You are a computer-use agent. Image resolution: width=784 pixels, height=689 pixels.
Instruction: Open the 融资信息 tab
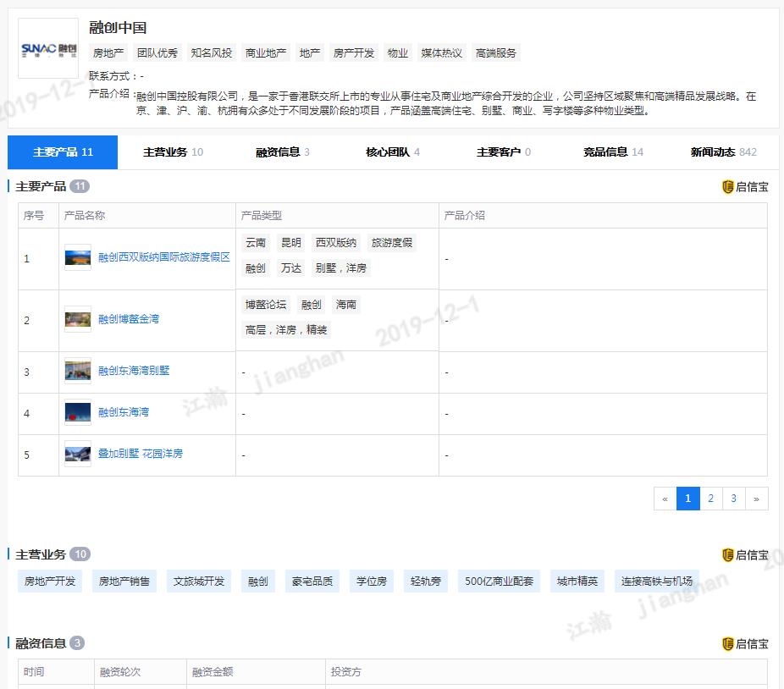283,152
